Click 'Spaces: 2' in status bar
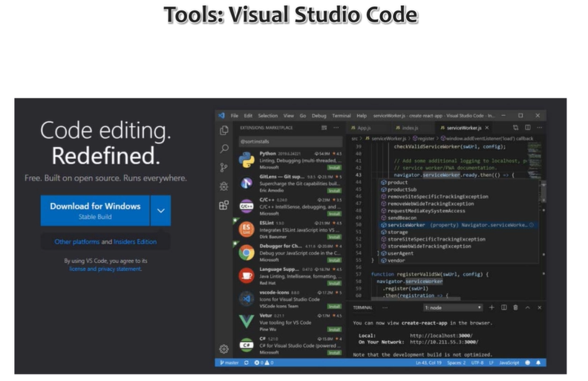This screenshot has height=381, width=588. coord(457,362)
